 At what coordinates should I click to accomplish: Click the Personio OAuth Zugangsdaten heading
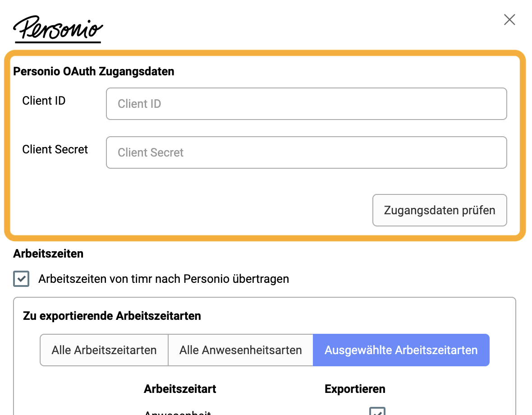[94, 71]
